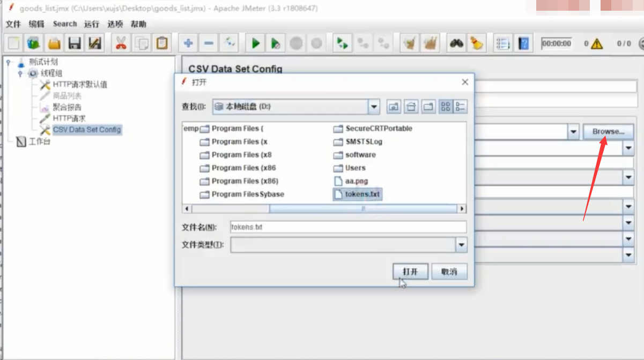Image resolution: width=644 pixels, height=360 pixels.
Task: Click the Collapse All minus toolbar icon
Action: point(209,43)
